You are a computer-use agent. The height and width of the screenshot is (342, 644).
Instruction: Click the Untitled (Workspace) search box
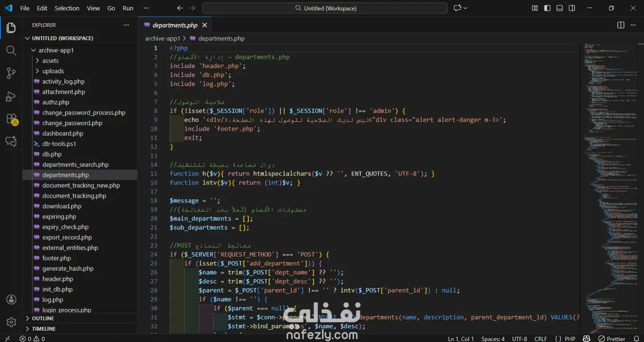325,8
